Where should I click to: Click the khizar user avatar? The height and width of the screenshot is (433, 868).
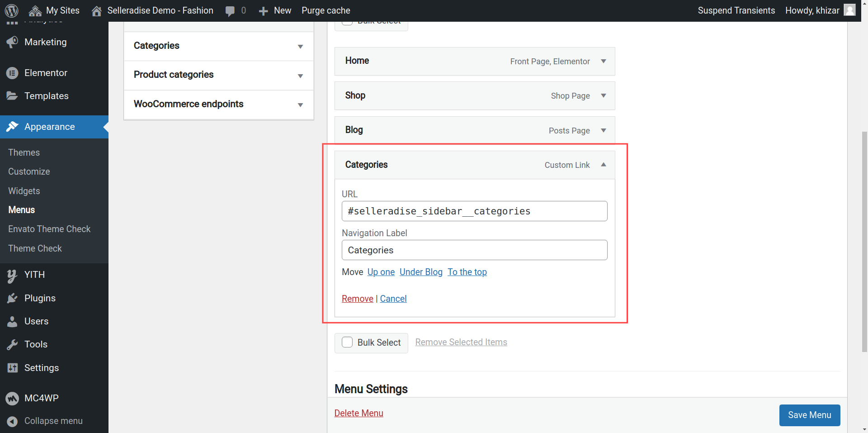849,10
